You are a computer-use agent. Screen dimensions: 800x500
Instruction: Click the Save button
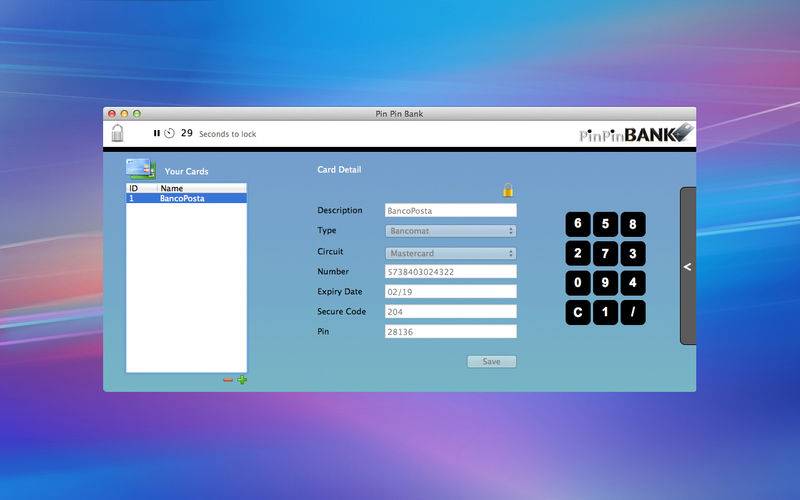pyautogui.click(x=491, y=361)
